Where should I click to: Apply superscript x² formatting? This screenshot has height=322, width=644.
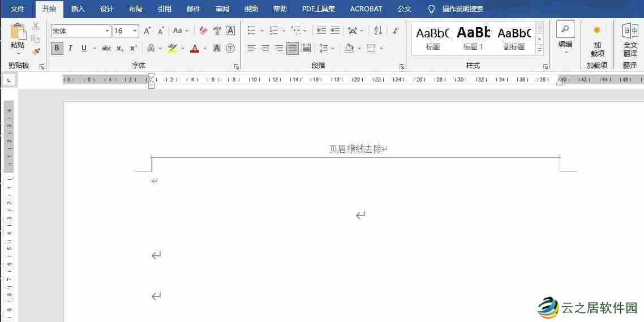[133, 49]
